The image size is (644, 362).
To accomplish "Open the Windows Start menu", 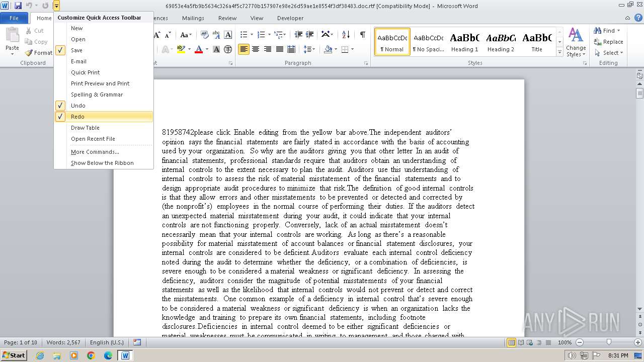I will click(x=14, y=355).
